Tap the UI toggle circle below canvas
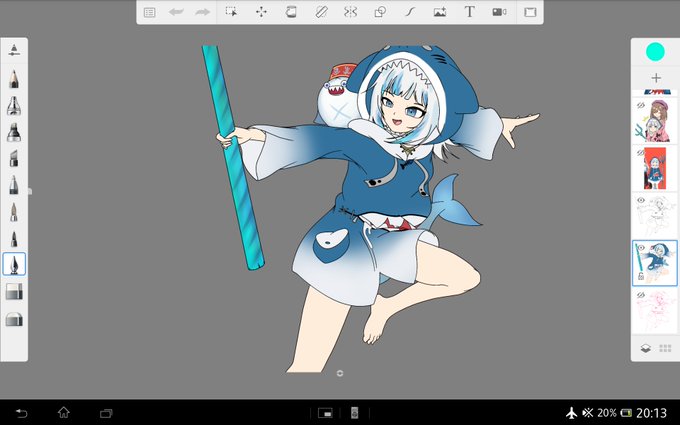680x425 pixels. [x=340, y=373]
